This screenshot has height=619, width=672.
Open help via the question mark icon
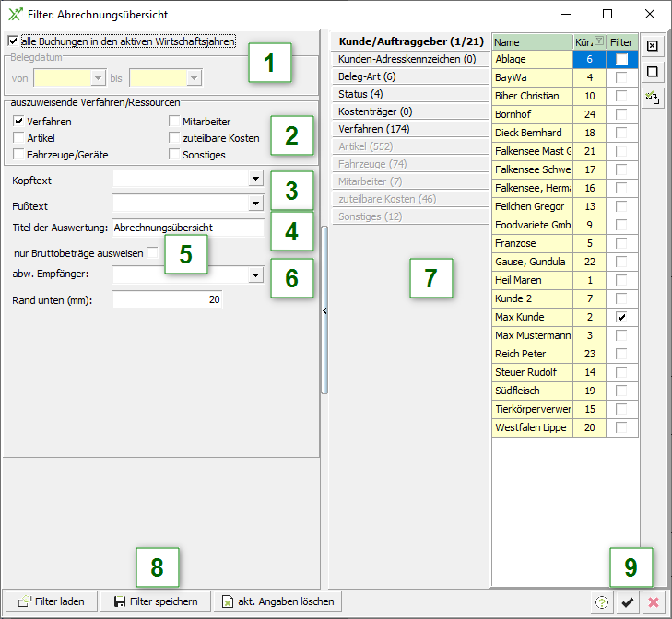(x=602, y=601)
